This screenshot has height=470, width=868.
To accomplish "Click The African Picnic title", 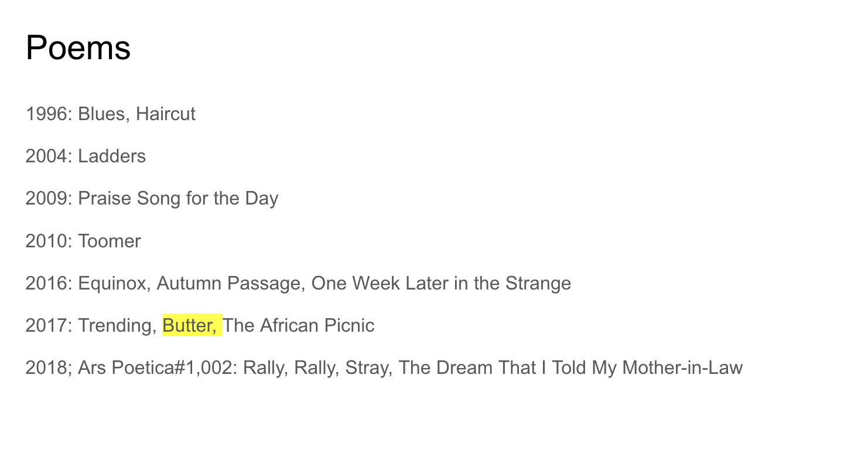I will pos(299,325).
